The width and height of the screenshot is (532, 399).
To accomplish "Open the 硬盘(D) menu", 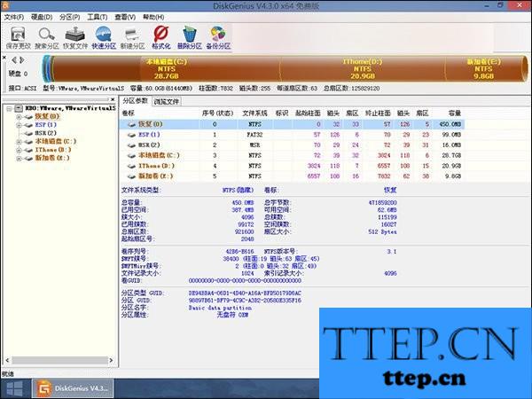I will [42, 17].
